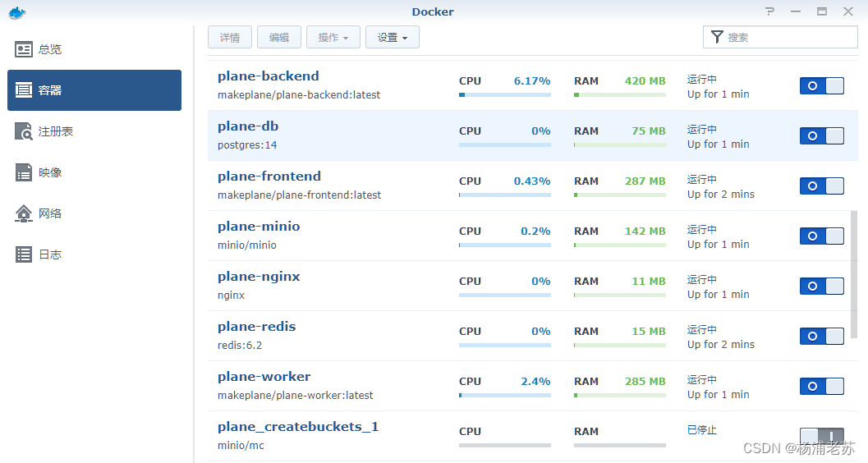
Task: Open the 操作 action dropdown
Action: 333,37
